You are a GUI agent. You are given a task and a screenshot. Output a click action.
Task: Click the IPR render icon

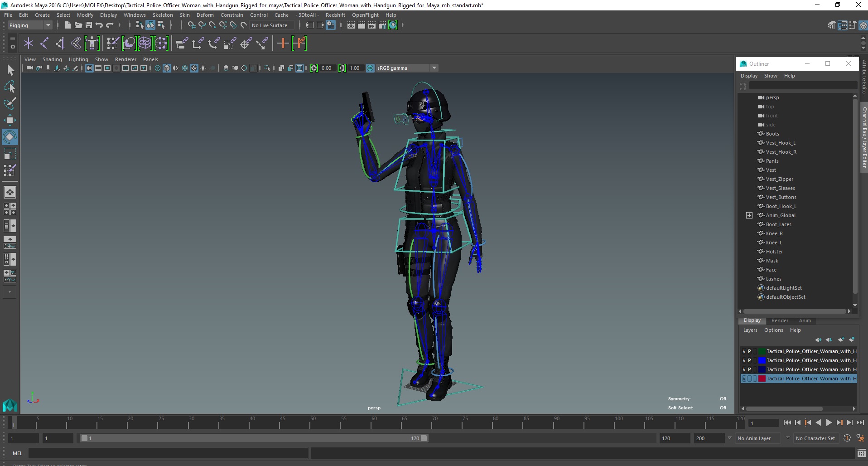click(x=372, y=25)
